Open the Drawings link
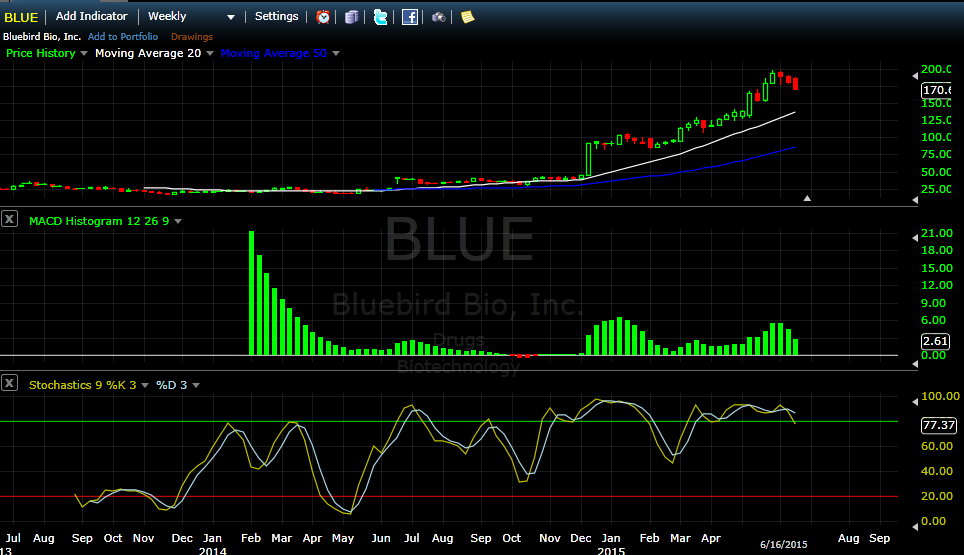This screenshot has height=555, width=964. 192,37
